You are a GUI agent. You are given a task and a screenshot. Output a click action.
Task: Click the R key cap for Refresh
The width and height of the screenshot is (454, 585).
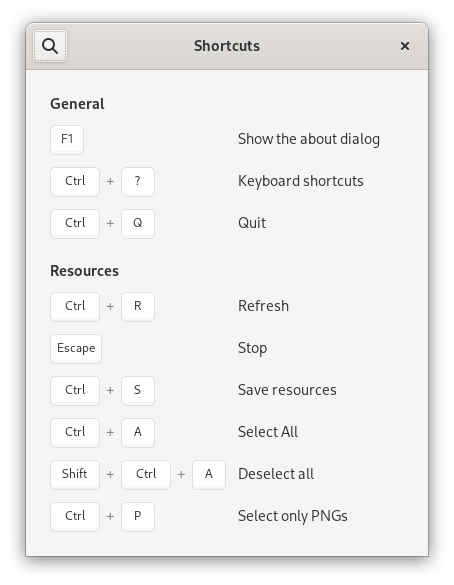pyautogui.click(x=138, y=307)
